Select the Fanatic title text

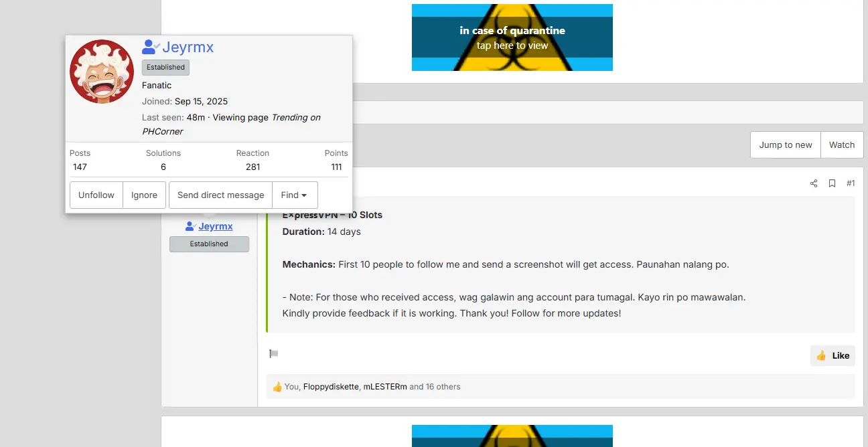[x=157, y=85]
